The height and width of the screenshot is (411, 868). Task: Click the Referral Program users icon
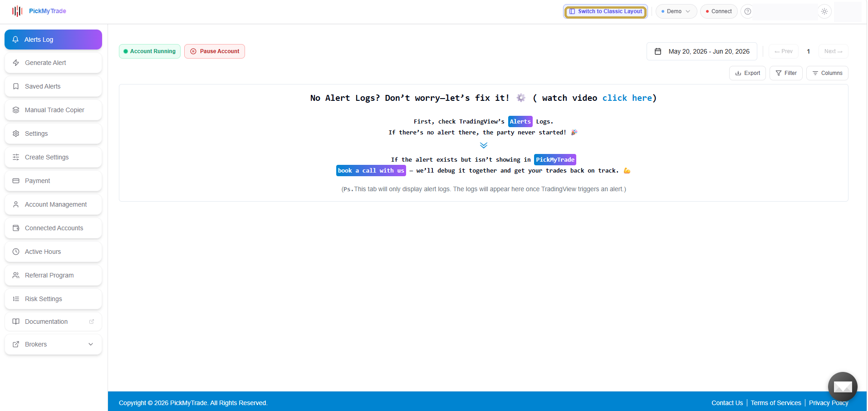coord(16,275)
